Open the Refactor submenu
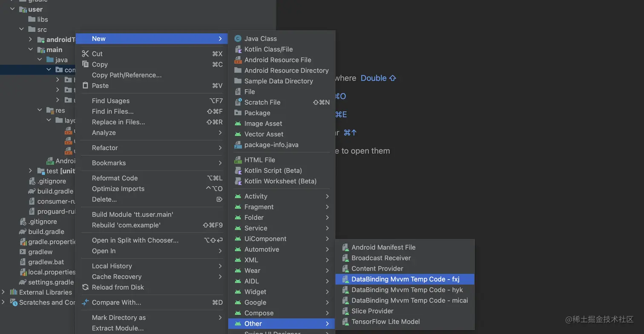Screen dimensions: 644x334 [105, 148]
